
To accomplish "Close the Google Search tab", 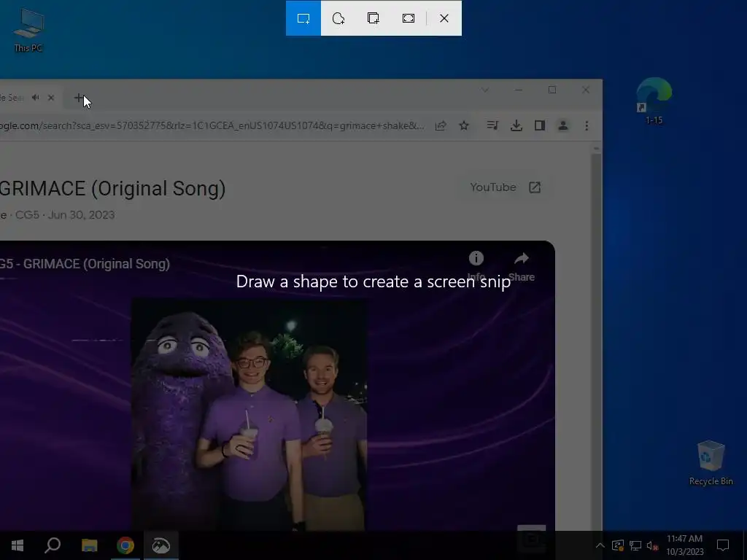I will (x=51, y=98).
